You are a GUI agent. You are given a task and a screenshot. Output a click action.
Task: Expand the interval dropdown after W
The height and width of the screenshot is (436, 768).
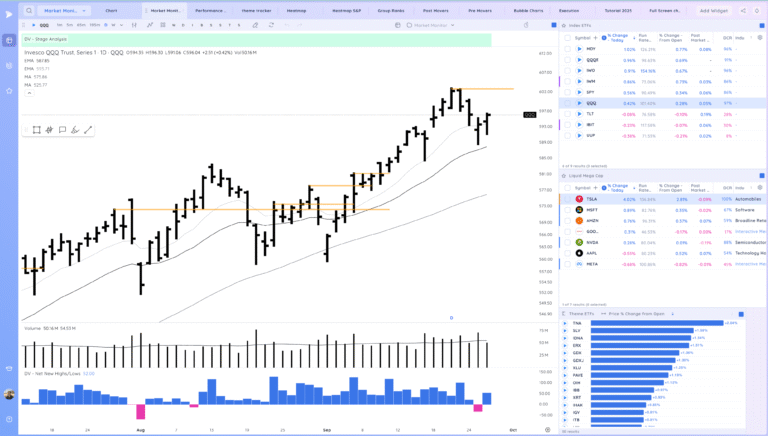[x=121, y=25]
